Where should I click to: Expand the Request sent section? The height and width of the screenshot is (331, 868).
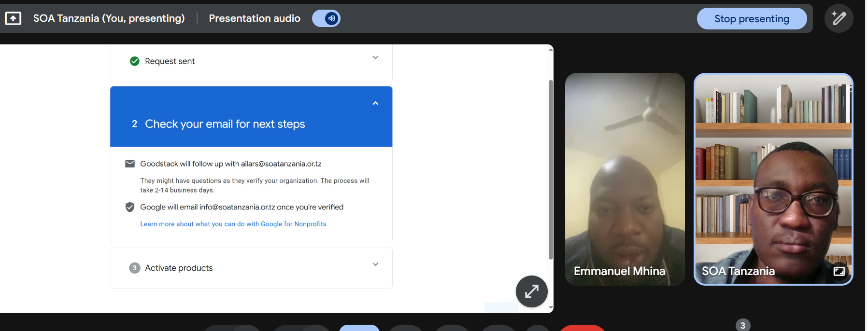pyautogui.click(x=375, y=58)
